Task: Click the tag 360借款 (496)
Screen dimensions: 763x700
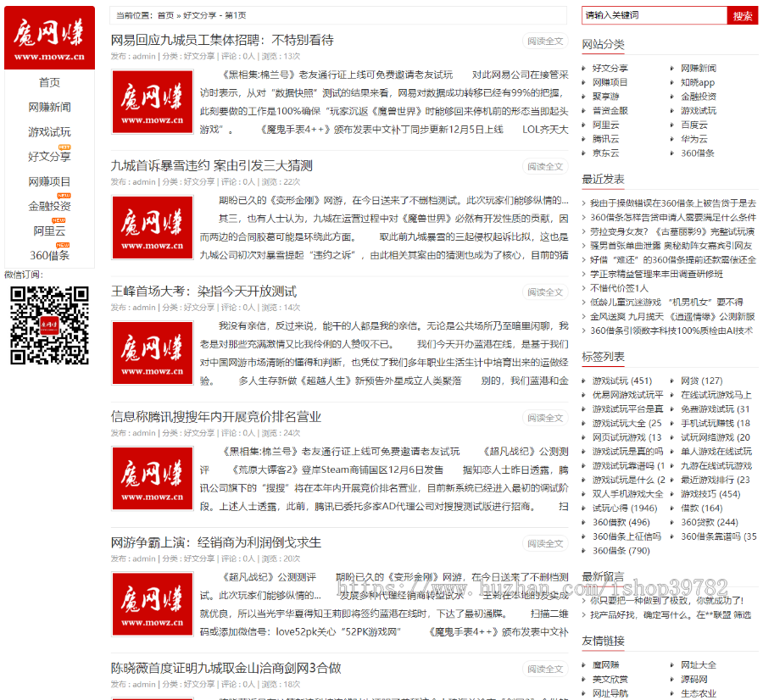Action: coord(621,522)
